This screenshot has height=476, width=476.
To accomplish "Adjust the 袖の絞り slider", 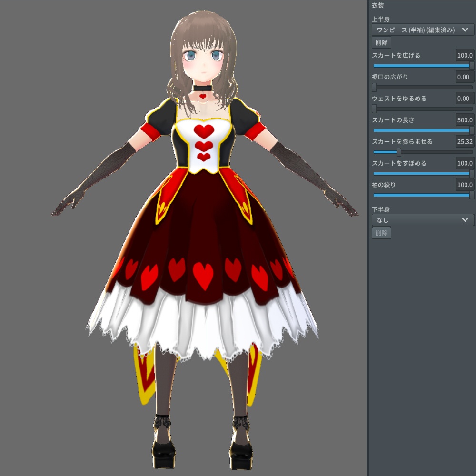I will [423, 195].
